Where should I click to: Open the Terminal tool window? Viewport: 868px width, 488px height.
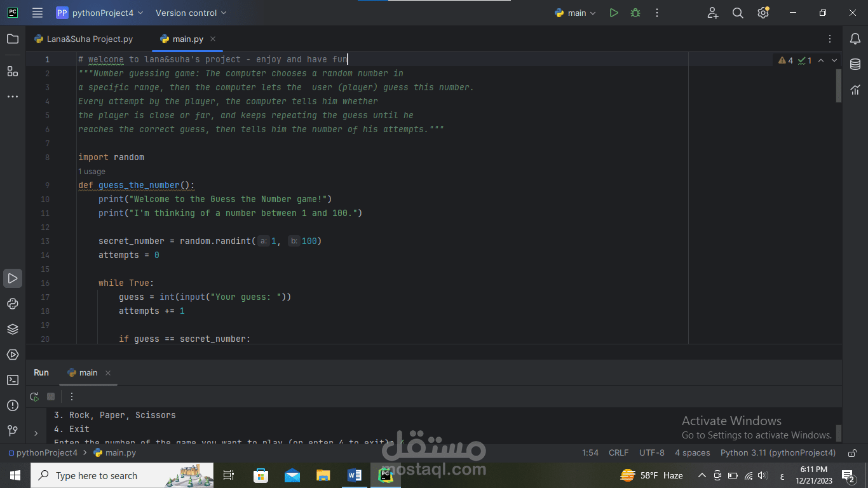tap(13, 380)
